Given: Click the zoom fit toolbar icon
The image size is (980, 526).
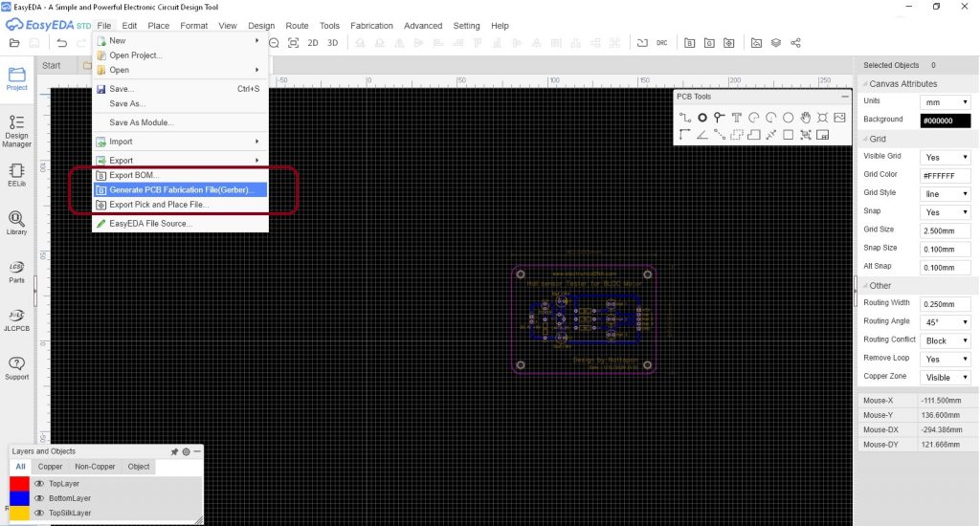Looking at the screenshot, I should point(293,43).
